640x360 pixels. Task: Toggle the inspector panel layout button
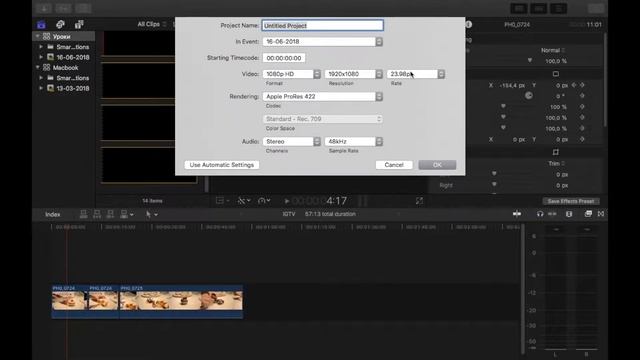[558, 8]
